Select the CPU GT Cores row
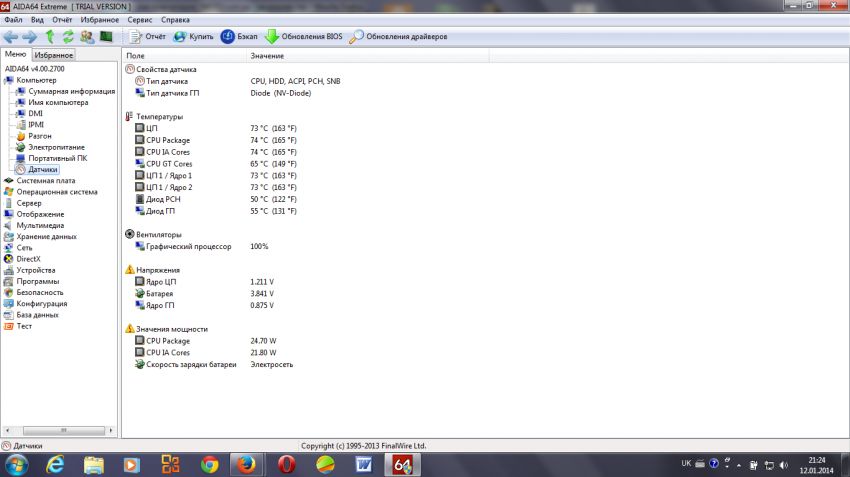This screenshot has height=477, width=850. pyautogui.click(x=216, y=164)
